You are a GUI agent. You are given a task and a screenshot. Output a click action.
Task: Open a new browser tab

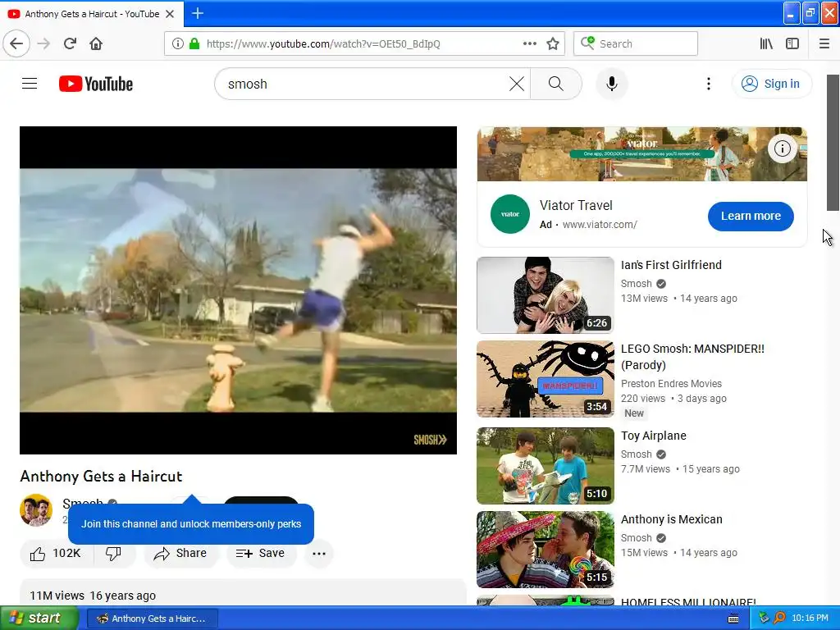(197, 13)
